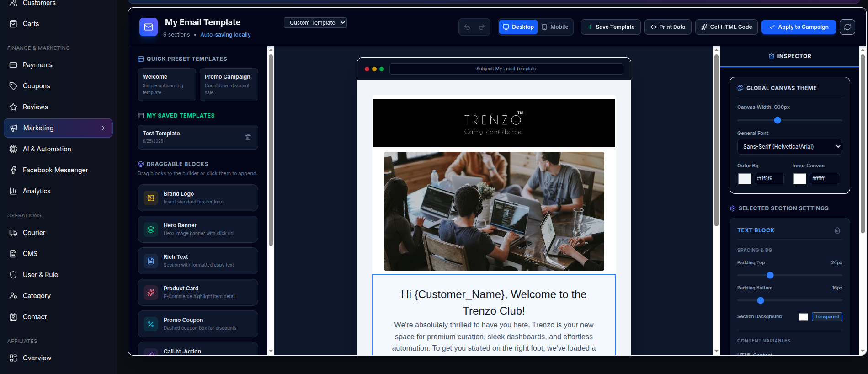Click the refresh icon button
The width and height of the screenshot is (868, 374).
(x=847, y=27)
